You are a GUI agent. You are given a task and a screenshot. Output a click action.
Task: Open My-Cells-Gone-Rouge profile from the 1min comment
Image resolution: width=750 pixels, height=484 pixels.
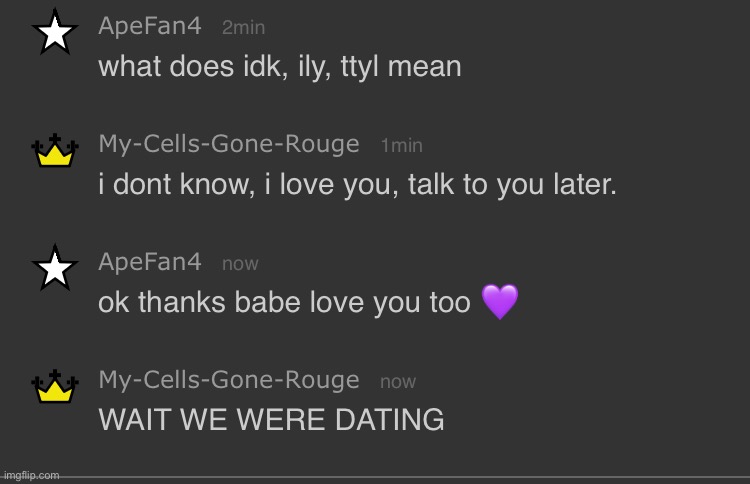[229, 144]
